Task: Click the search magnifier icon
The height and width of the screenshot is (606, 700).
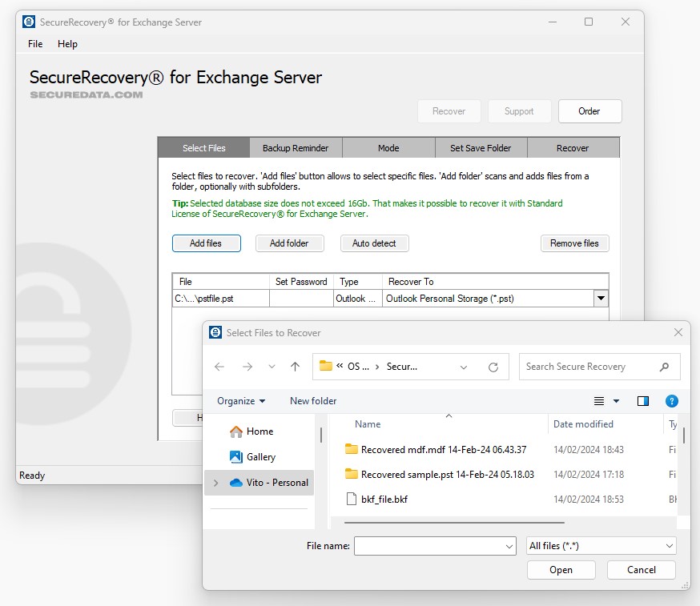Action: pyautogui.click(x=664, y=367)
